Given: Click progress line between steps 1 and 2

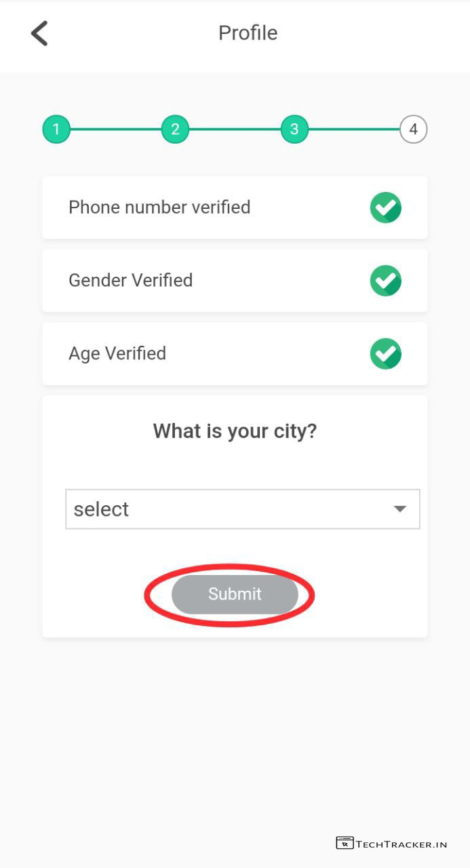Looking at the screenshot, I should (x=115, y=130).
